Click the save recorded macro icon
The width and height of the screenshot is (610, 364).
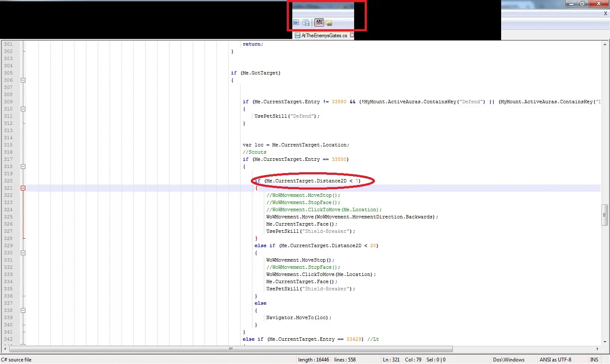pos(306,22)
